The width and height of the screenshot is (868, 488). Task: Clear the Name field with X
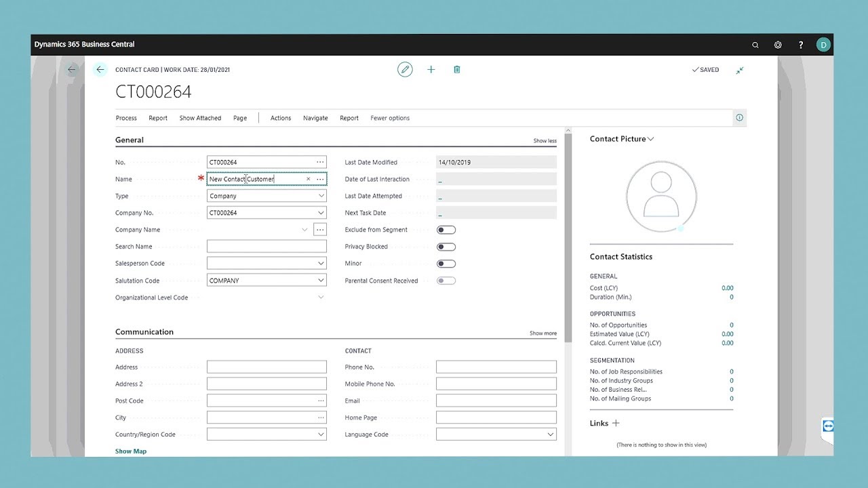pos(309,179)
